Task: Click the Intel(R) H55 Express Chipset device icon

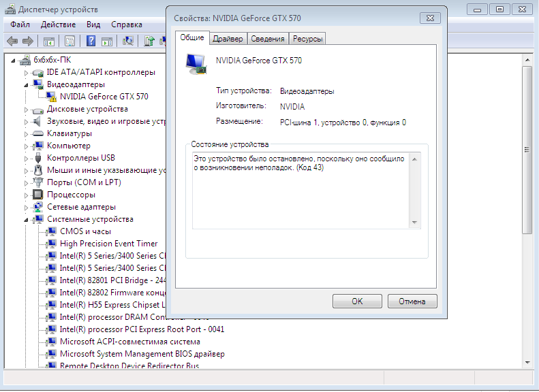Action: pos(52,305)
